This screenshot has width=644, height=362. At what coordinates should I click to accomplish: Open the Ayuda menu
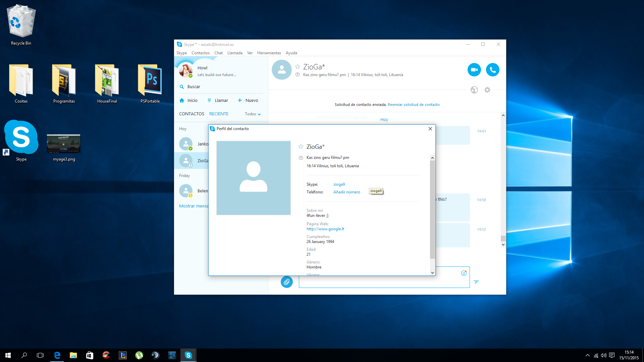(x=291, y=53)
